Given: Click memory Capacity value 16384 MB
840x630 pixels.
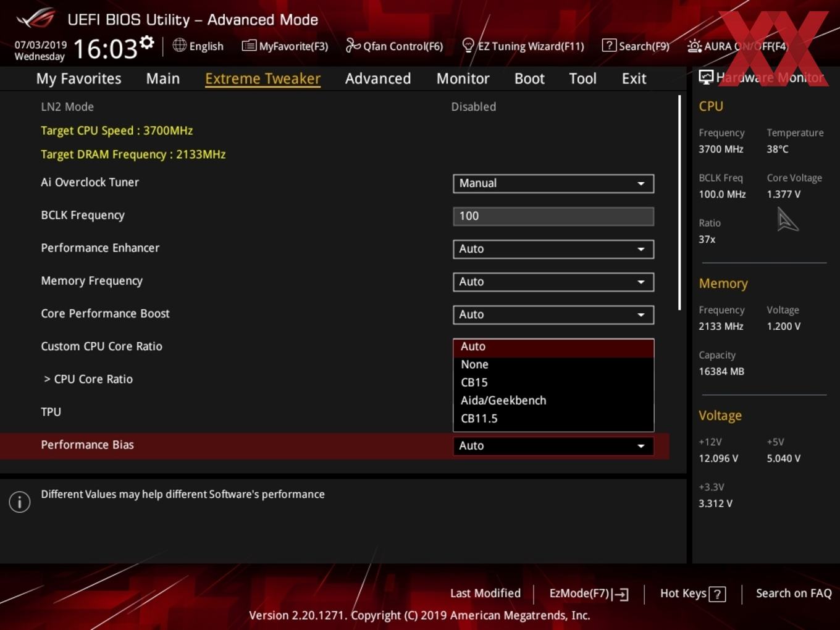Looking at the screenshot, I should 721,372.
